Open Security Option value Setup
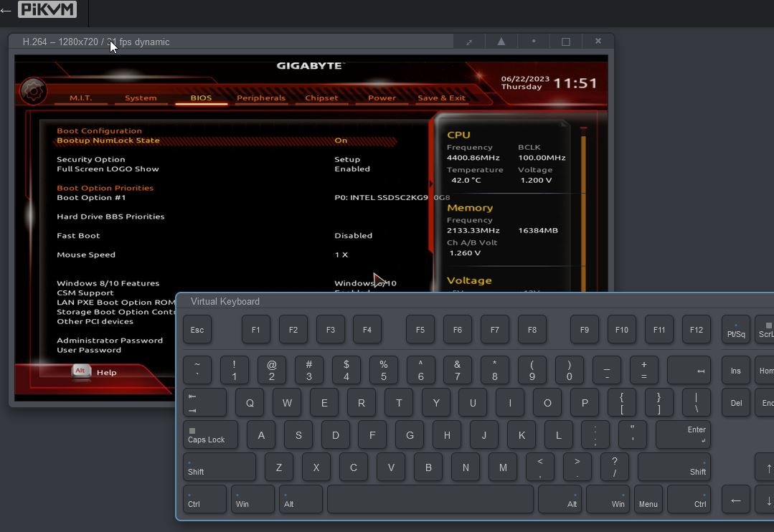The height and width of the screenshot is (532, 774). coord(347,159)
